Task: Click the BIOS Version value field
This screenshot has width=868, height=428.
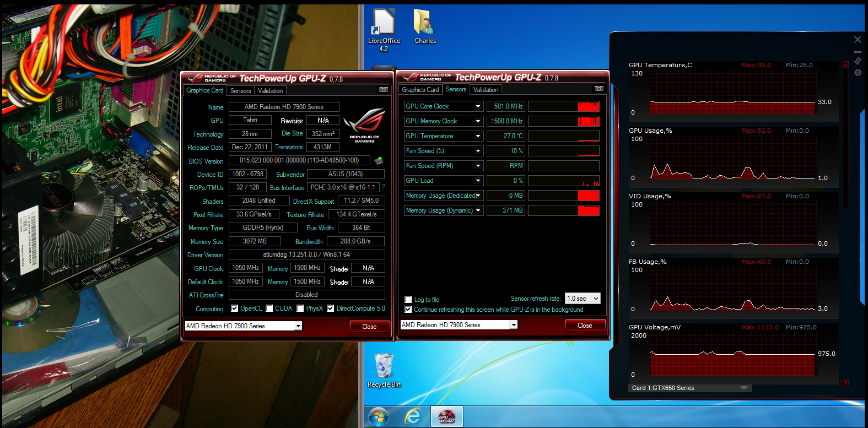Action: point(299,160)
